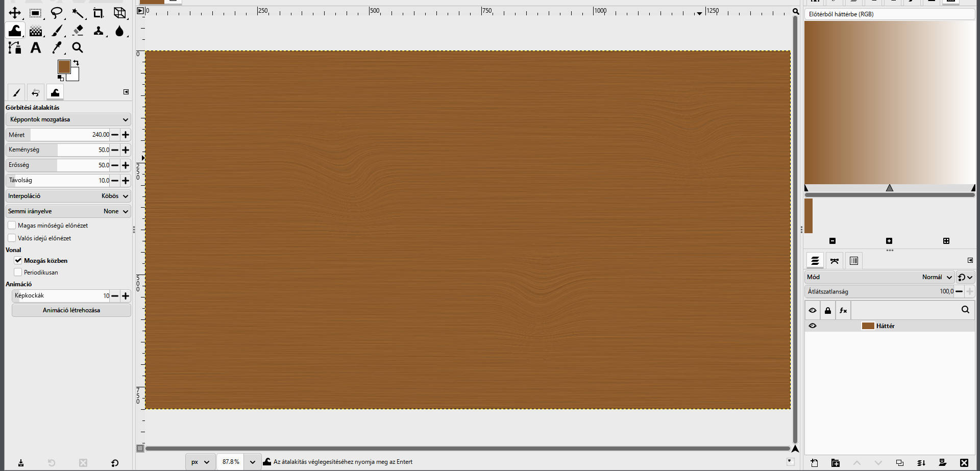Viewport: 980px width, 471px height.
Task: Open the layer Mód Normál dropdown
Action: (x=879, y=277)
